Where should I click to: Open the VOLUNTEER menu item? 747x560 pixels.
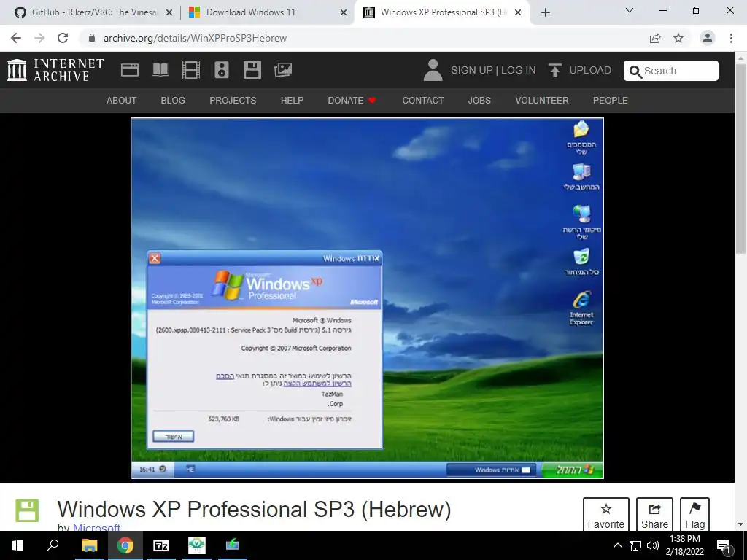tap(542, 101)
